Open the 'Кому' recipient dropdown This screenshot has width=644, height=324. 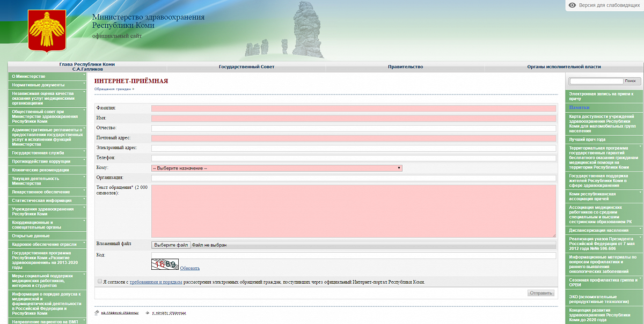click(x=276, y=168)
